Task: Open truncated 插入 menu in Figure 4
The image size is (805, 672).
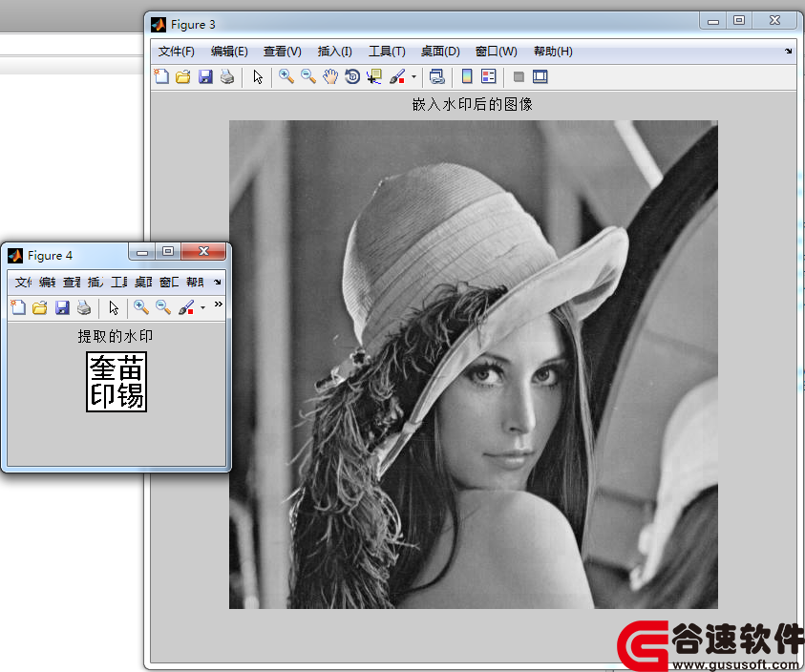Action: click(95, 282)
